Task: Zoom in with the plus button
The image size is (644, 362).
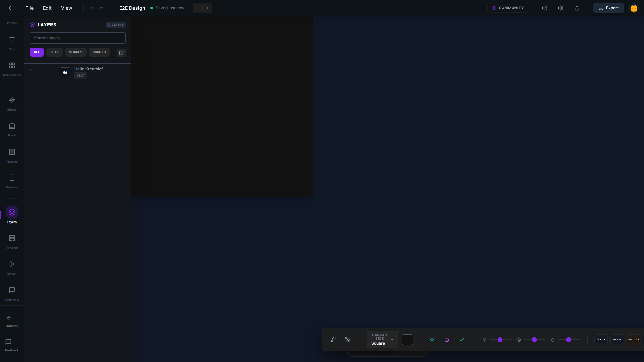Action: point(207,8)
